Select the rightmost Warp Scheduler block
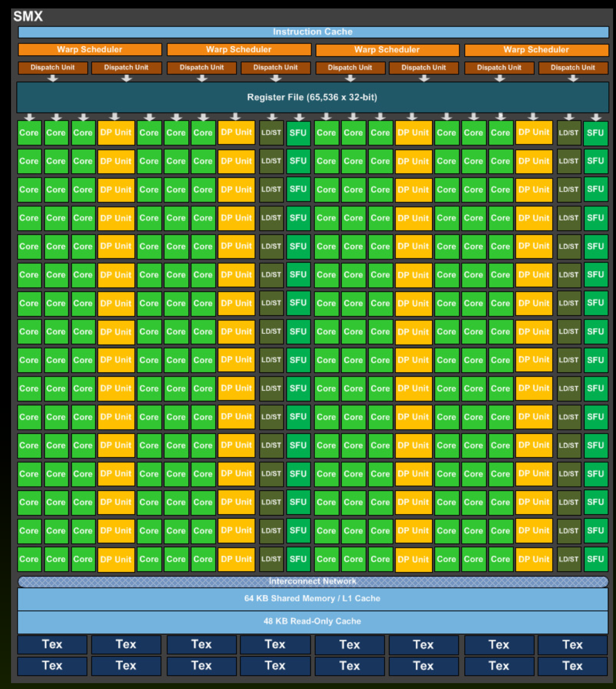Screen dimensions: 616x689 pos(536,50)
